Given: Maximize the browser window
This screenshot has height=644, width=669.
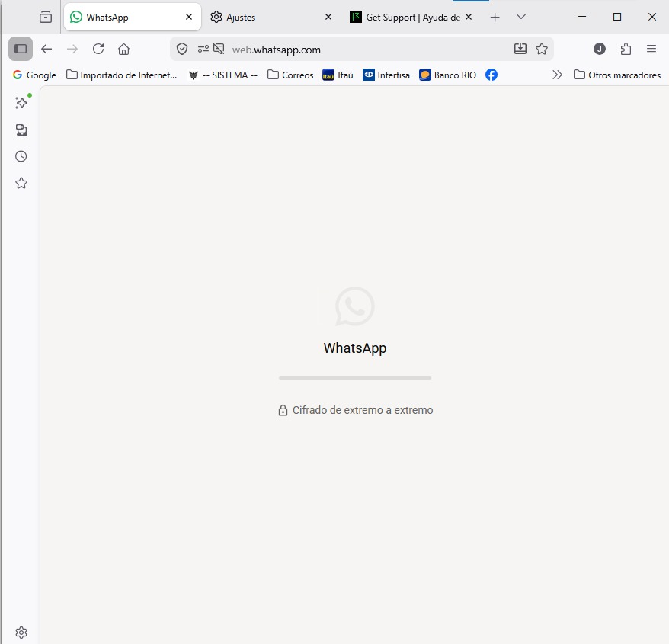Looking at the screenshot, I should (x=617, y=17).
